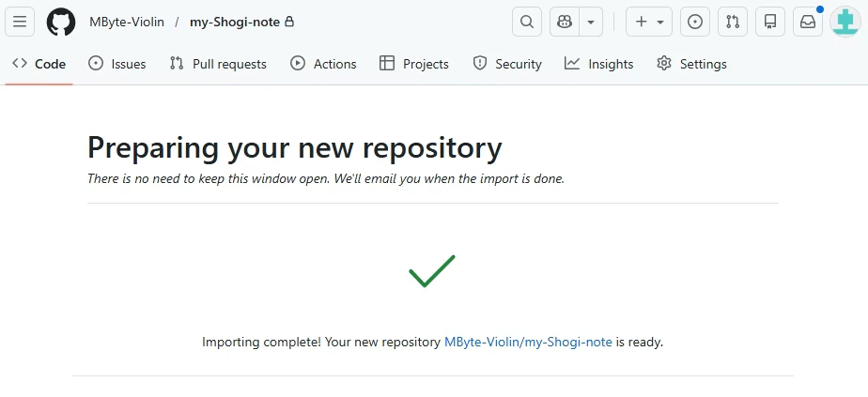
Task: Click the Preparing your new repository heading
Action: point(295,148)
